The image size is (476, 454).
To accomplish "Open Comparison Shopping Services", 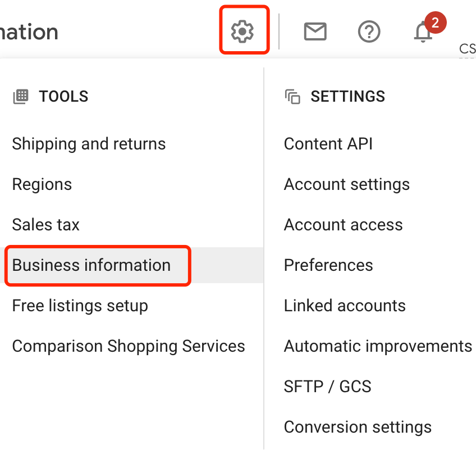I will coord(129,346).
